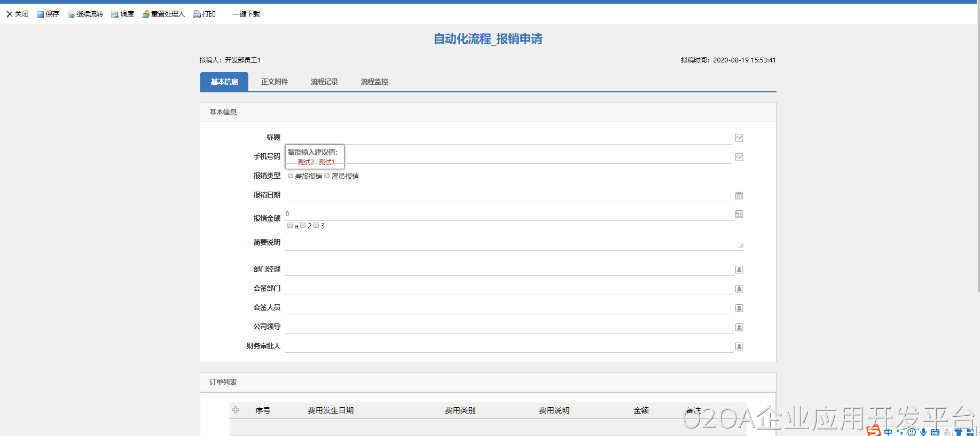Open selector for 会签人员
Screen dimensions: 980x436
point(739,308)
